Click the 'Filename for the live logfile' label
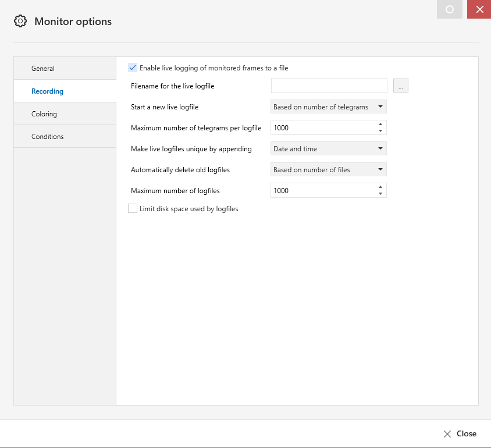491x448 pixels. click(x=173, y=86)
